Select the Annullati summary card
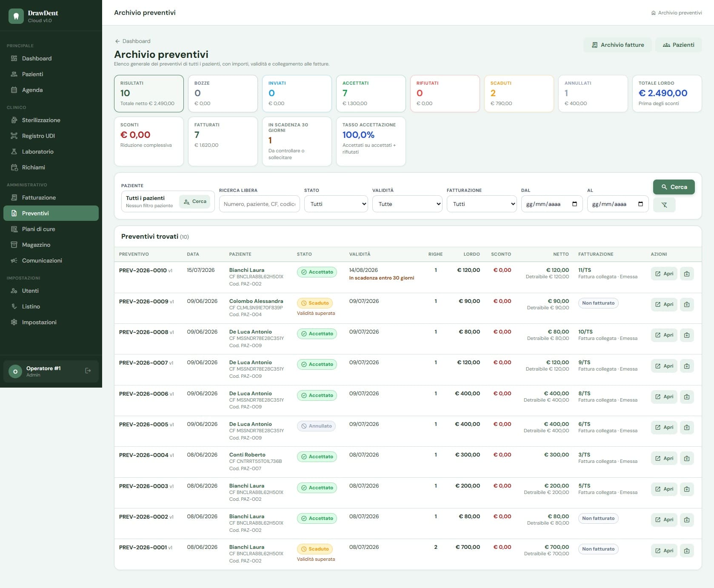Screen dimensions: 714x588 [593, 94]
